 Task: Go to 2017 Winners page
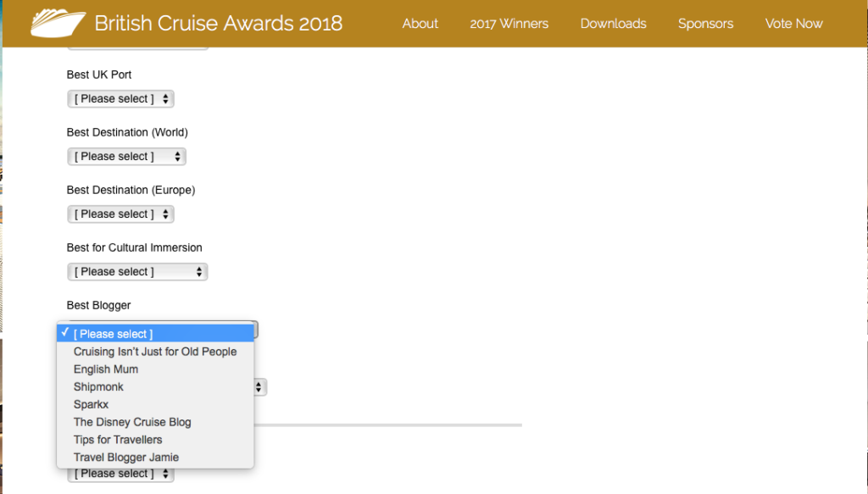(x=509, y=23)
